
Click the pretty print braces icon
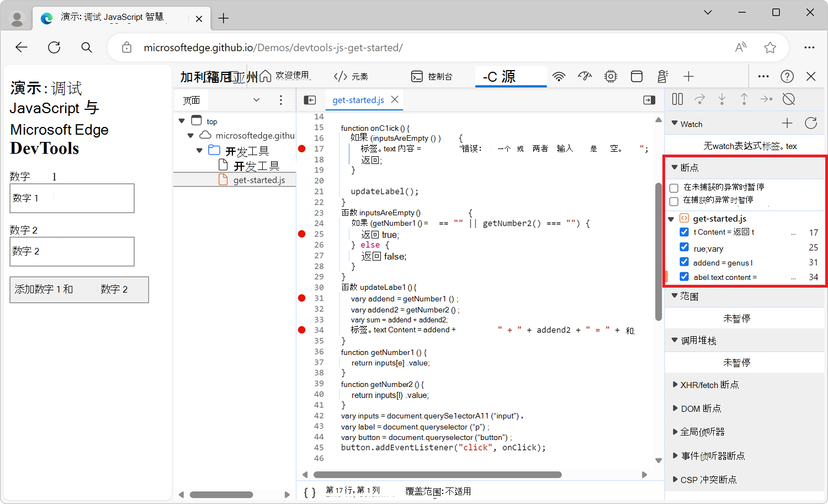[x=310, y=492]
